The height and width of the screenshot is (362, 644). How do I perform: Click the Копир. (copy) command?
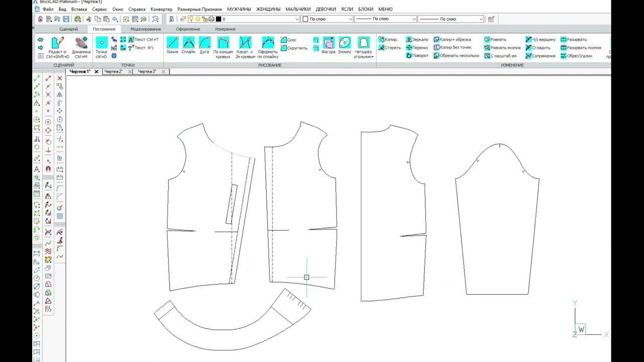(388, 39)
